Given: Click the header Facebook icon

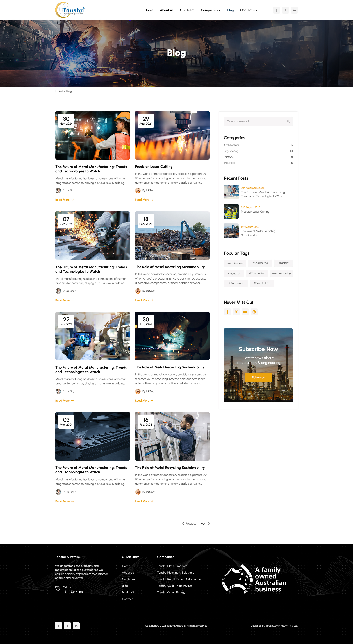Looking at the screenshot, I should (x=277, y=10).
